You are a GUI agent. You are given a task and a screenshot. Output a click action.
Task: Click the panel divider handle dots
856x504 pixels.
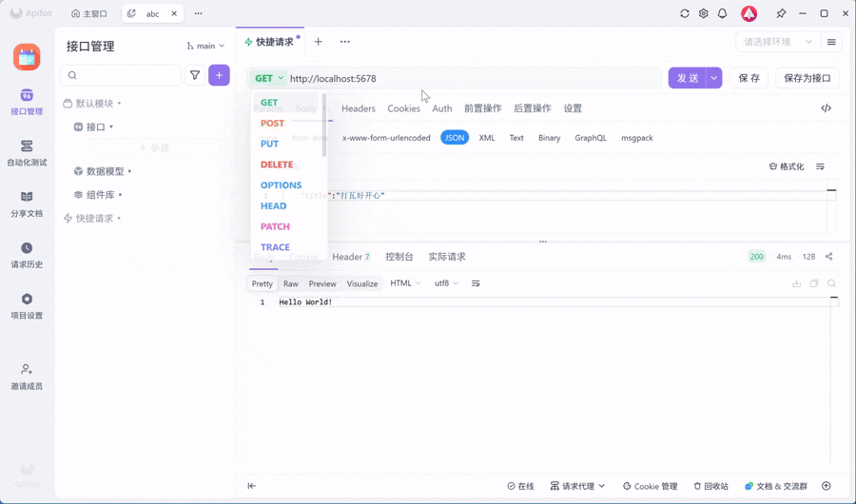click(543, 242)
